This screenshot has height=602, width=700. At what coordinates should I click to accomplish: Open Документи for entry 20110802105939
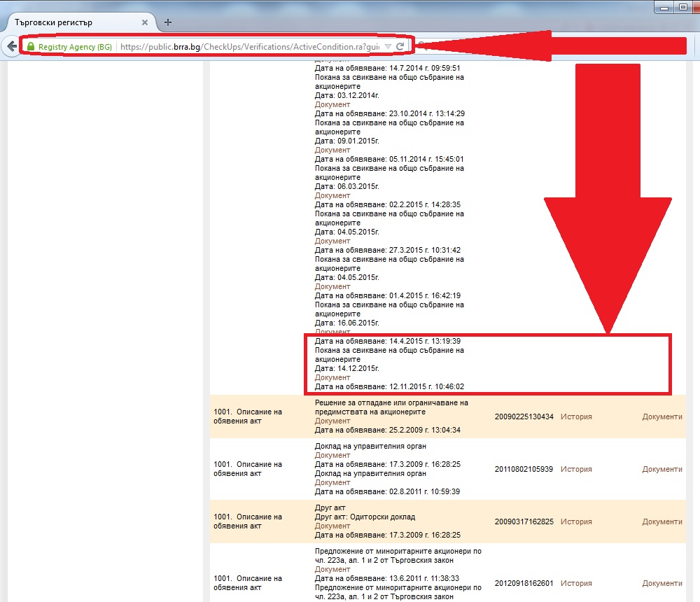[661, 469]
